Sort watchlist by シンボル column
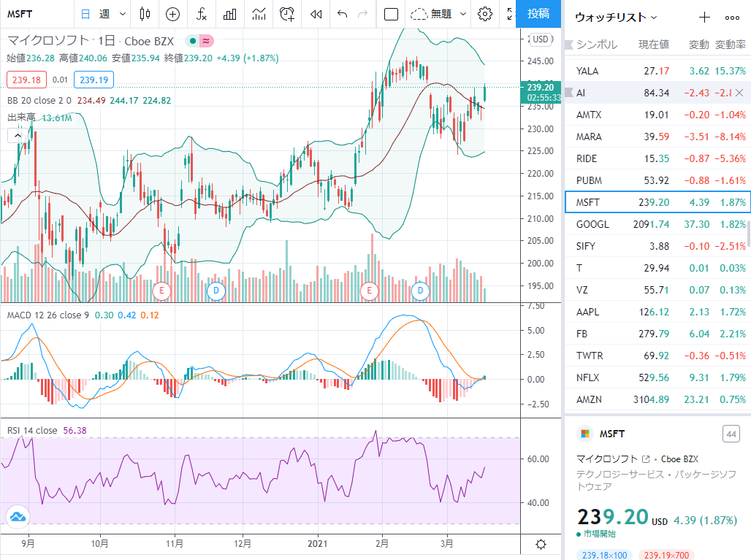 pos(597,45)
